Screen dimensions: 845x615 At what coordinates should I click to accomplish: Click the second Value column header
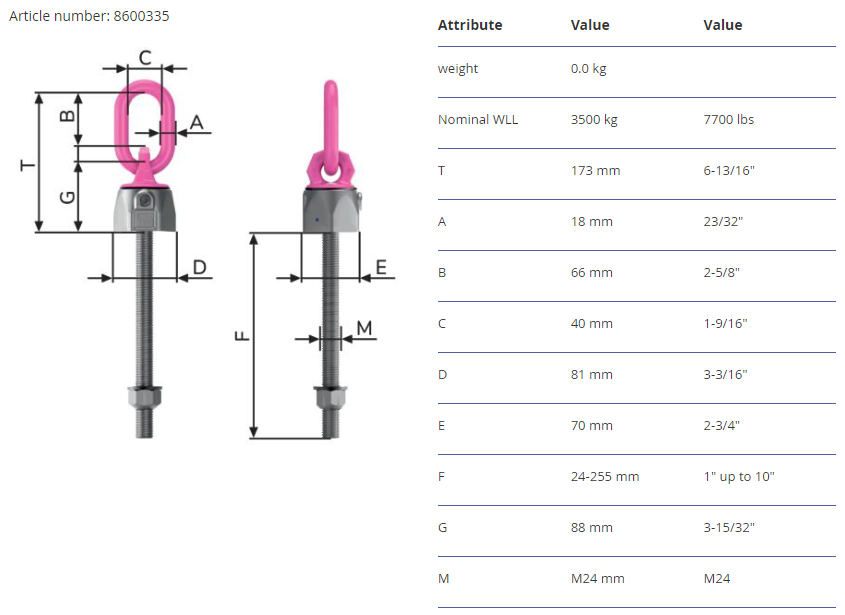(723, 25)
